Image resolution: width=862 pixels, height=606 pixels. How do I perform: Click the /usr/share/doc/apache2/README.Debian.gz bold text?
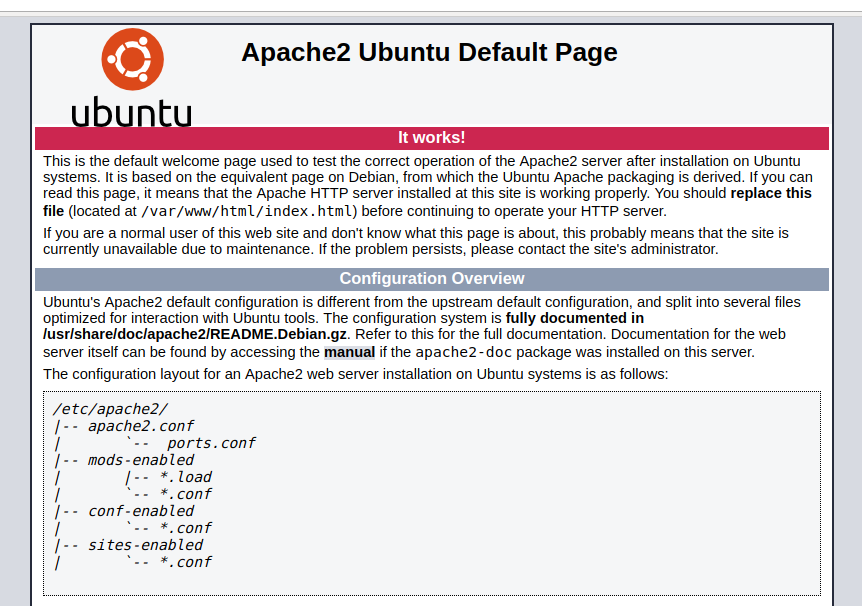click(x=195, y=334)
